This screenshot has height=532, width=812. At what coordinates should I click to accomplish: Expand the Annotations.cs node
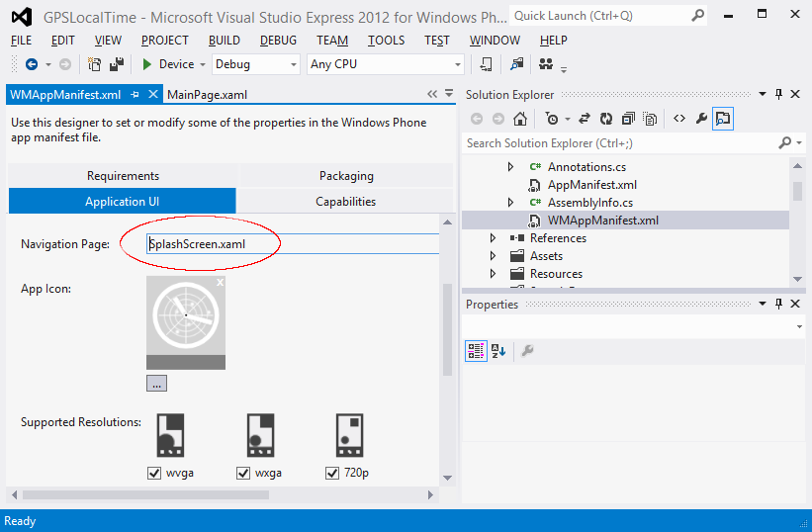pos(510,167)
